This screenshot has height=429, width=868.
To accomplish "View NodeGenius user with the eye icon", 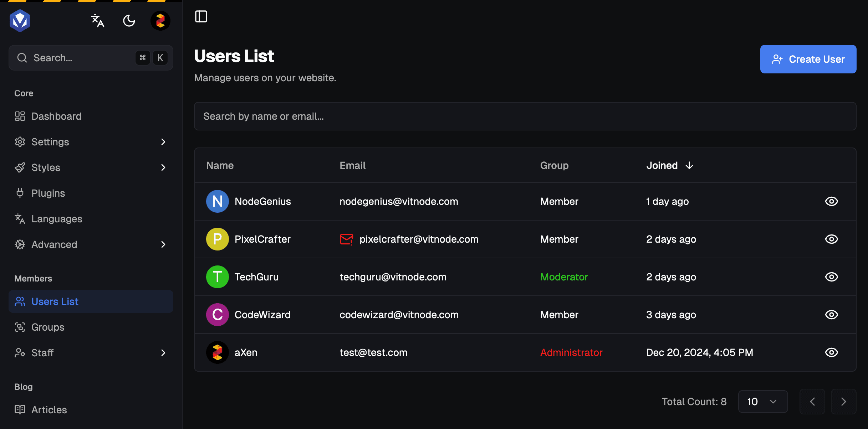I will pyautogui.click(x=831, y=201).
